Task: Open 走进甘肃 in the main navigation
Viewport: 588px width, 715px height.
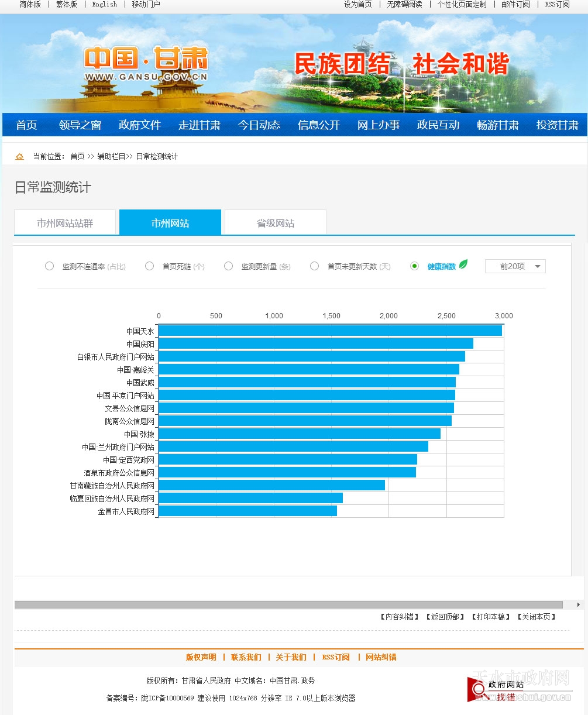Action: [x=200, y=125]
